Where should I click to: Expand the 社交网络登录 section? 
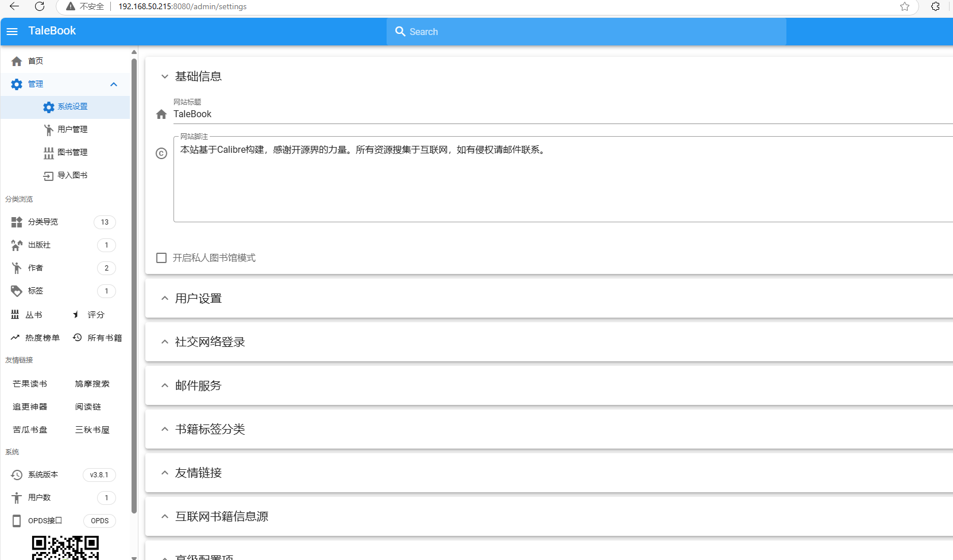(x=164, y=342)
